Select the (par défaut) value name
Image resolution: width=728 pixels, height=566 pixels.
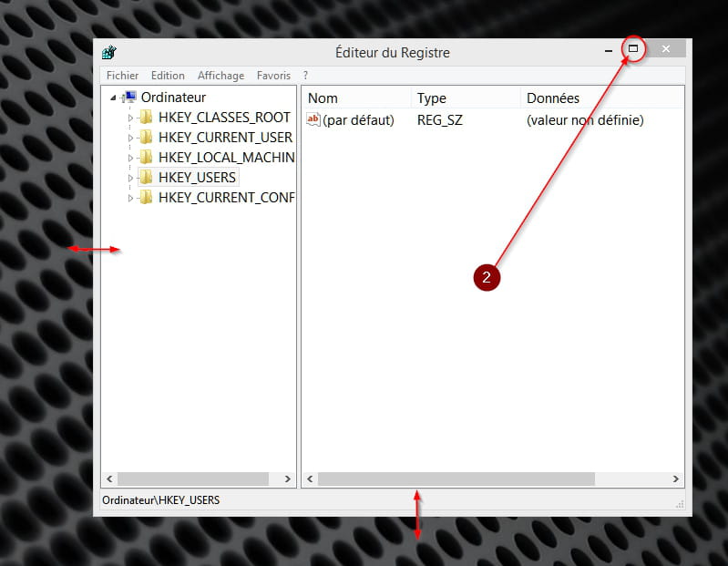tap(358, 120)
